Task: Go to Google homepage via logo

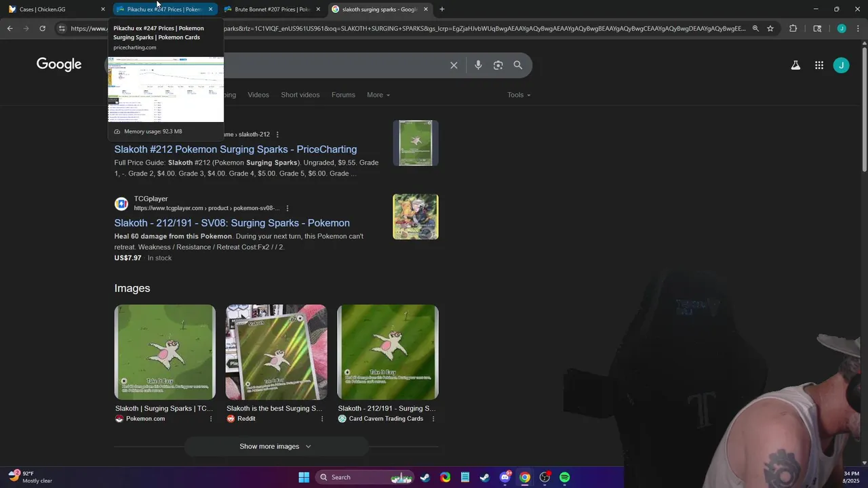Action: tap(59, 64)
